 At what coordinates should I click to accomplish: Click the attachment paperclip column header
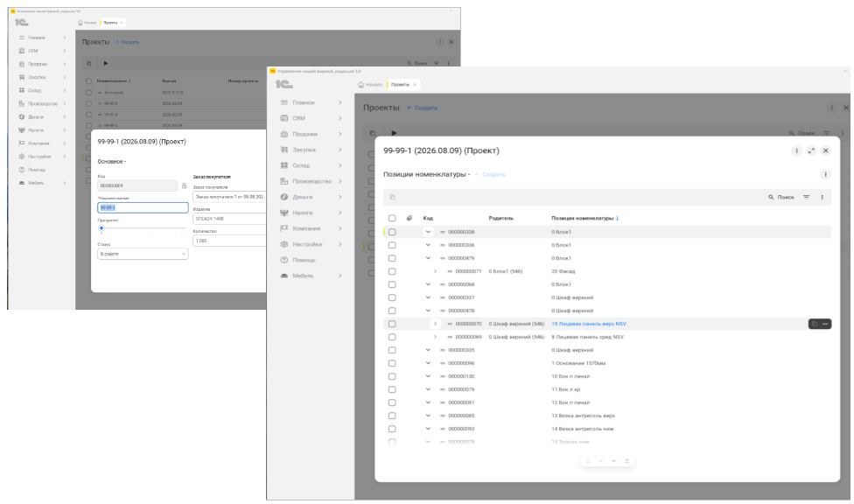click(x=409, y=218)
